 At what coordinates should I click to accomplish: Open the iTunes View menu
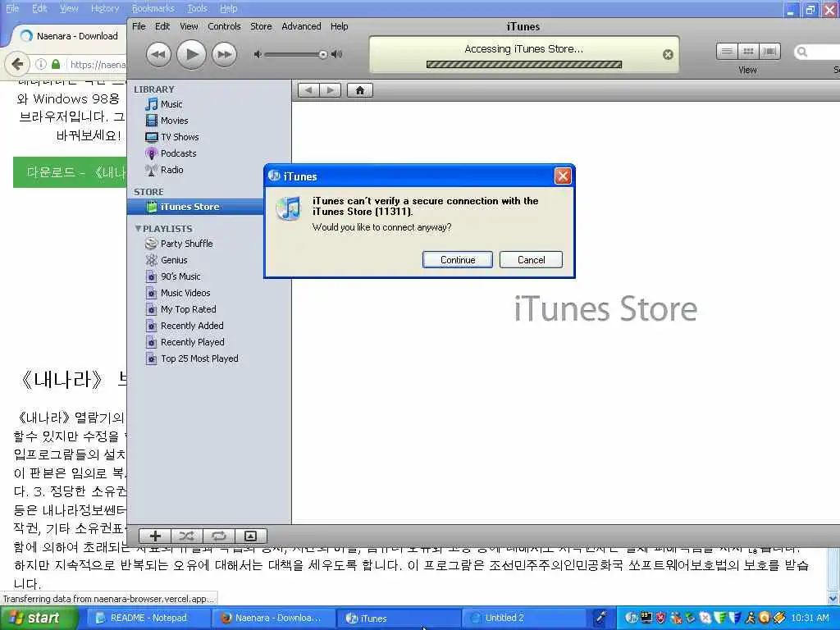pyautogui.click(x=189, y=26)
